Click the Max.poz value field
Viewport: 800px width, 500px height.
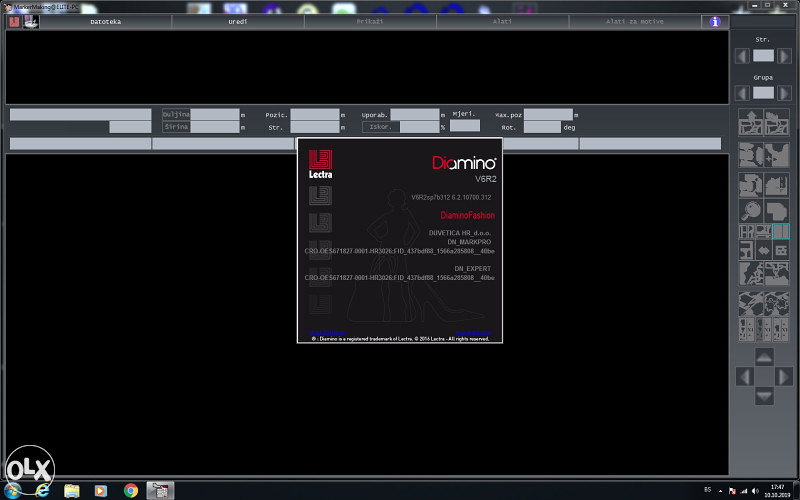click(x=548, y=114)
